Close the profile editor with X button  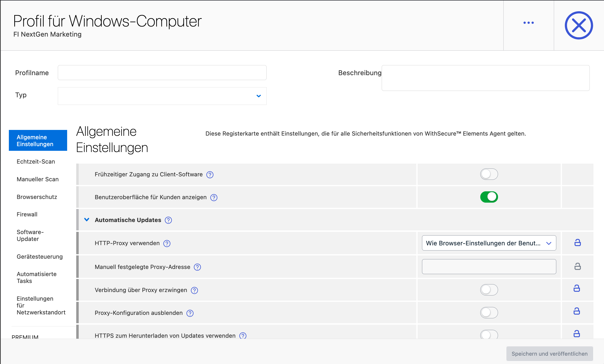point(579,25)
